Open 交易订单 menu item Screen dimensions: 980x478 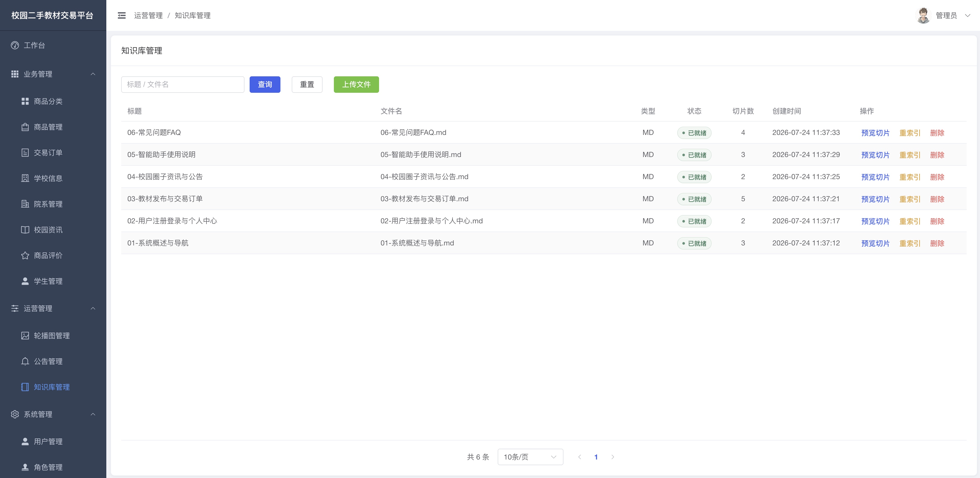click(53, 153)
